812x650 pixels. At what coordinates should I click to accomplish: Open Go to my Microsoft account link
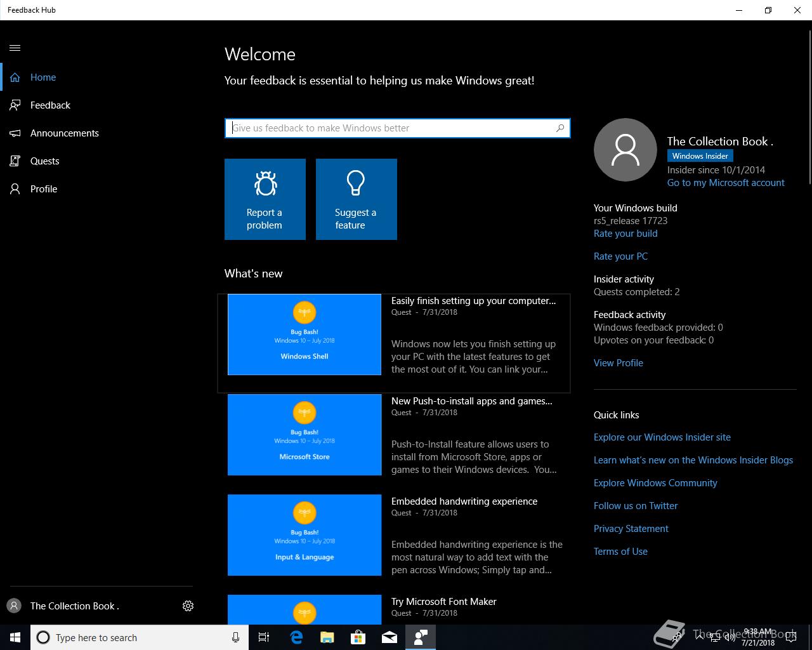click(726, 183)
